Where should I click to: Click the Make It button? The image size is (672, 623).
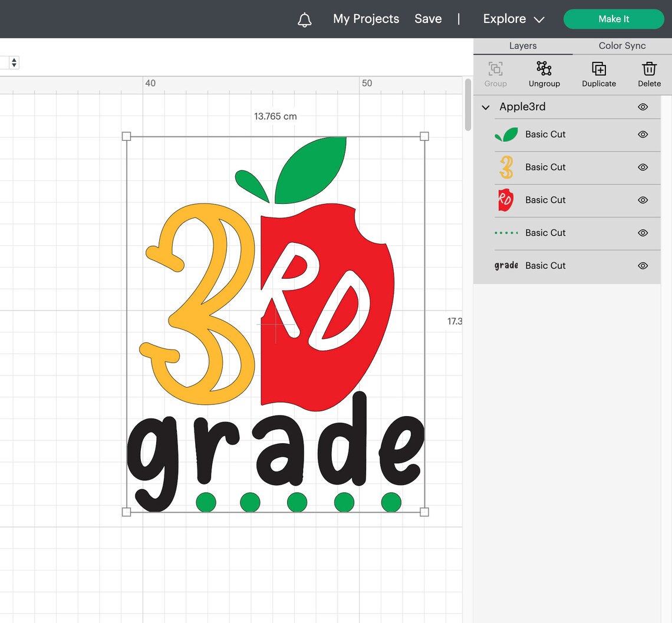click(x=613, y=19)
